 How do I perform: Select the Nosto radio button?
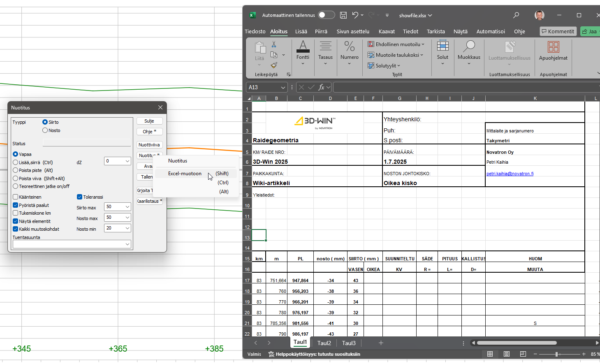pos(45,130)
